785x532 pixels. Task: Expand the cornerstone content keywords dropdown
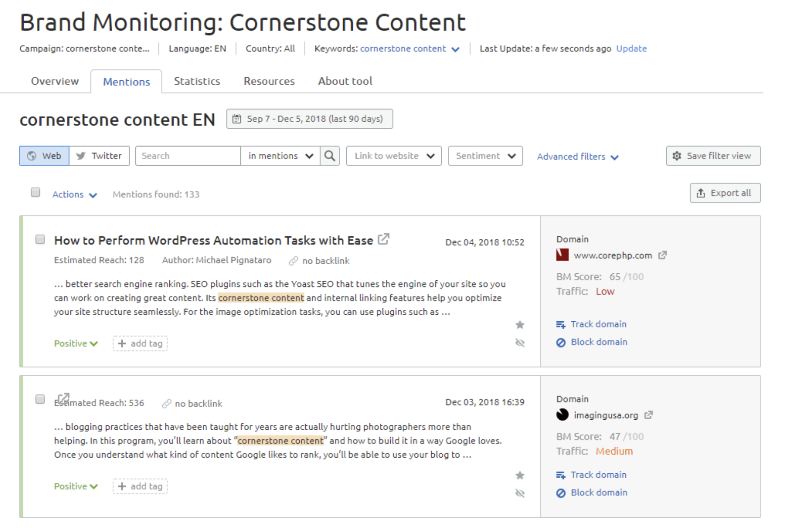click(x=409, y=48)
